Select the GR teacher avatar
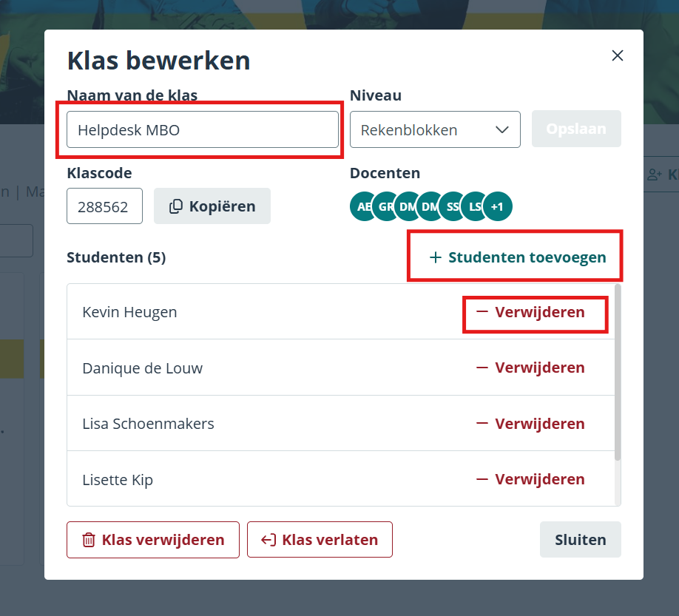 [386, 206]
